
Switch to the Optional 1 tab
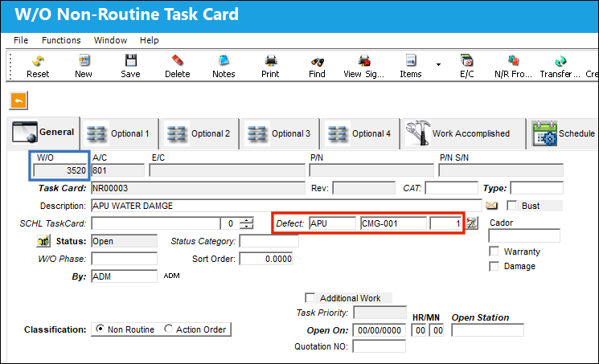click(119, 133)
